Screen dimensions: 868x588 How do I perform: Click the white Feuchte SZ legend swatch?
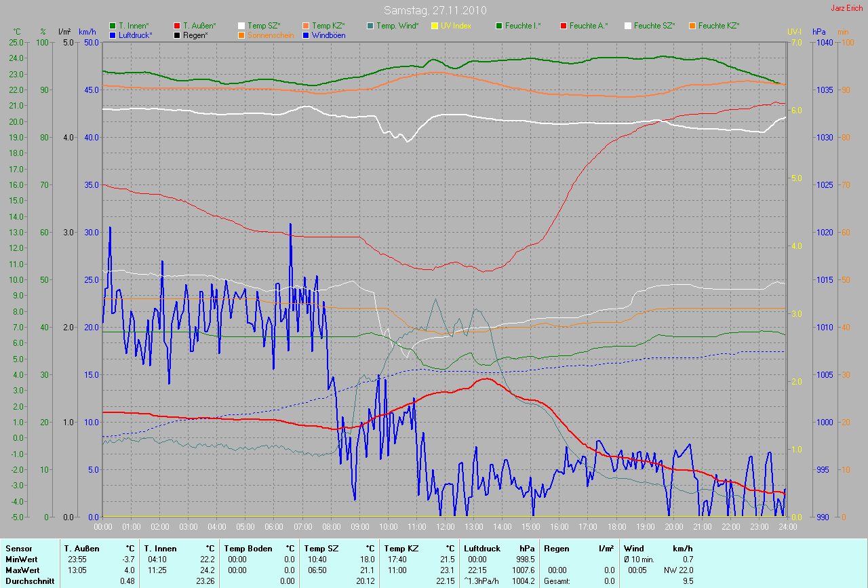point(628,26)
